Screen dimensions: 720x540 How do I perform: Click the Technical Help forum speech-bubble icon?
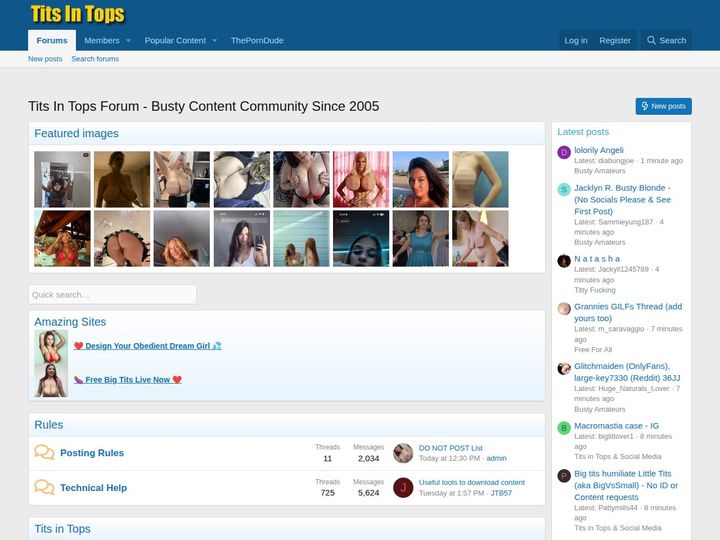(44, 487)
